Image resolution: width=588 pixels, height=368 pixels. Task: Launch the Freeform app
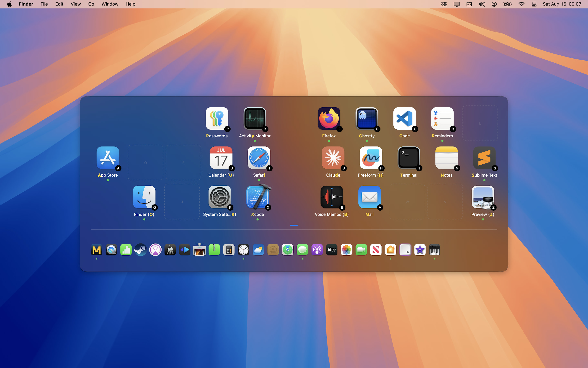(x=371, y=158)
